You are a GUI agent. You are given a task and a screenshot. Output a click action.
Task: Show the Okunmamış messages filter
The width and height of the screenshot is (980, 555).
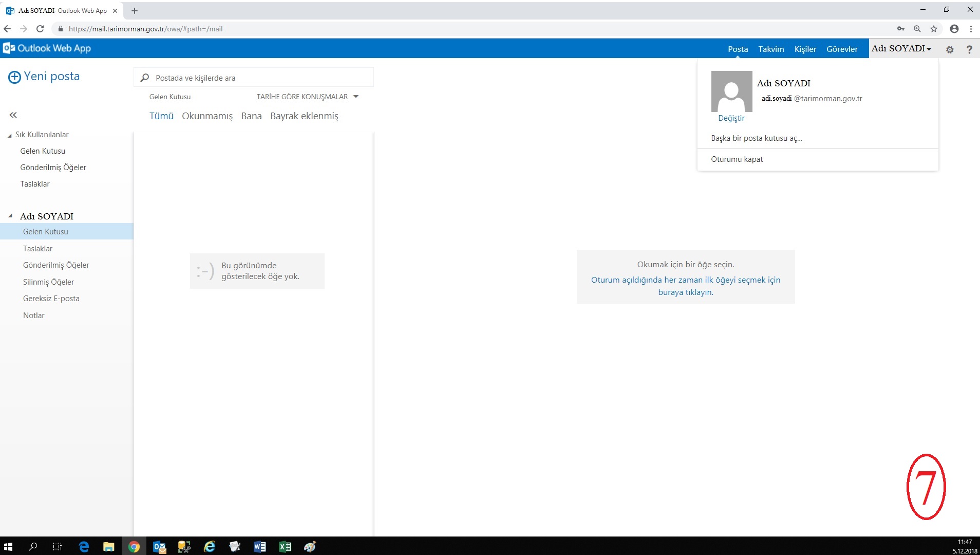click(x=207, y=116)
